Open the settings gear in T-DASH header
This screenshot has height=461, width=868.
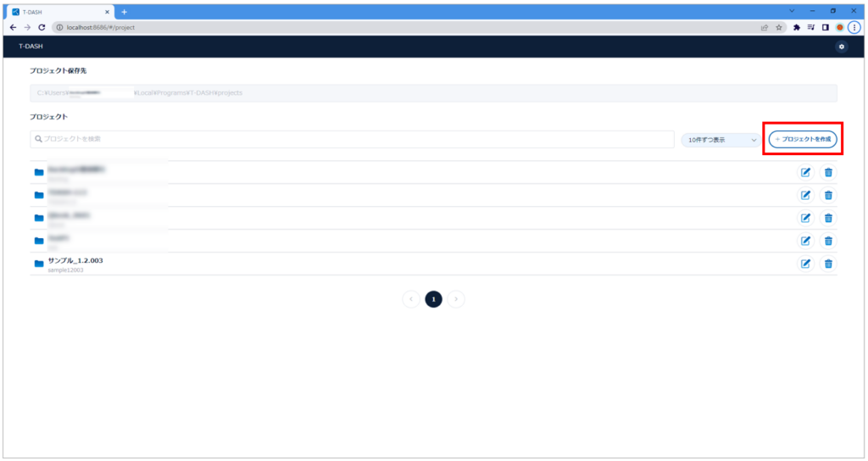841,47
